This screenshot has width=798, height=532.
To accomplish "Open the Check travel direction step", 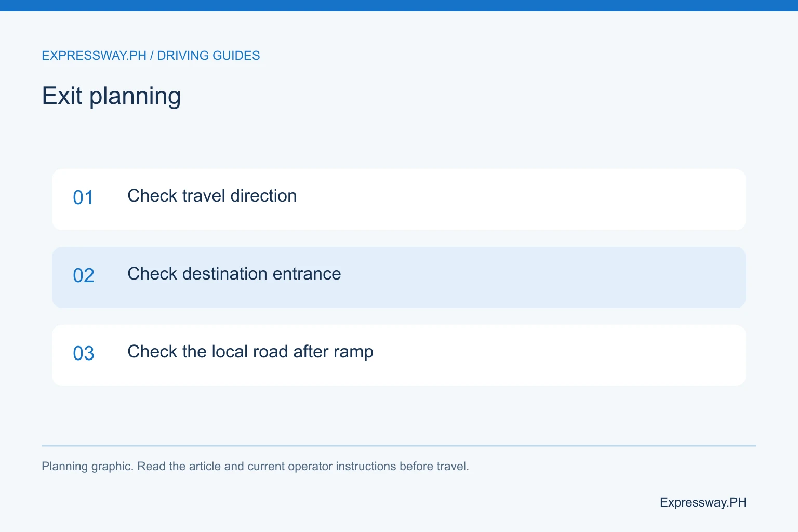I will [212, 196].
